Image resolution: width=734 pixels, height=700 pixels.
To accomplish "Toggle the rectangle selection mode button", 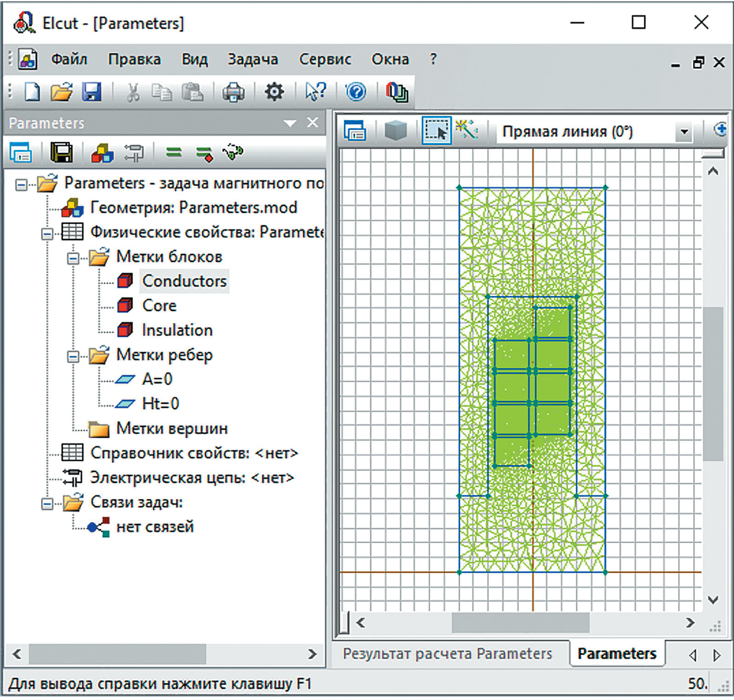I will [x=436, y=131].
